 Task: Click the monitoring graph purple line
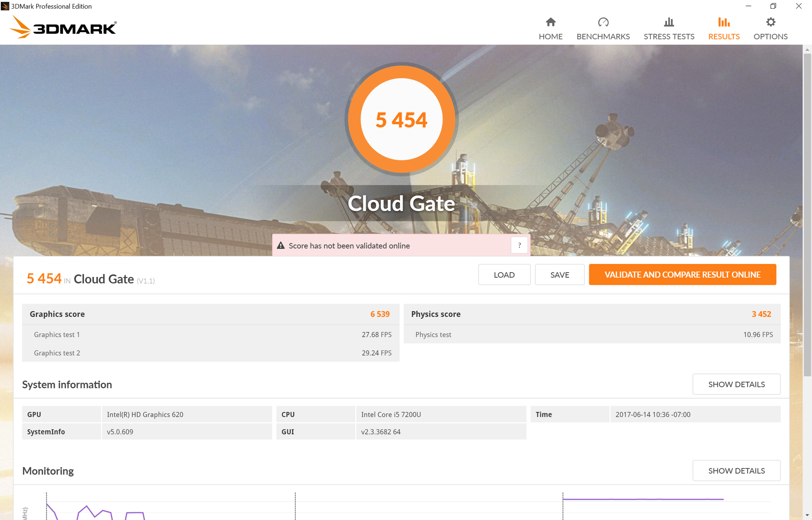click(x=643, y=499)
